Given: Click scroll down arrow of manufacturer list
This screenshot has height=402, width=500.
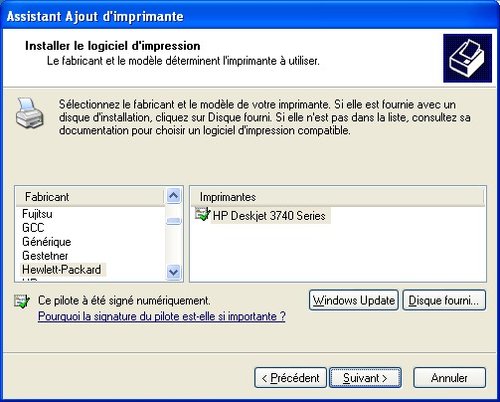Looking at the screenshot, I should coord(174,272).
